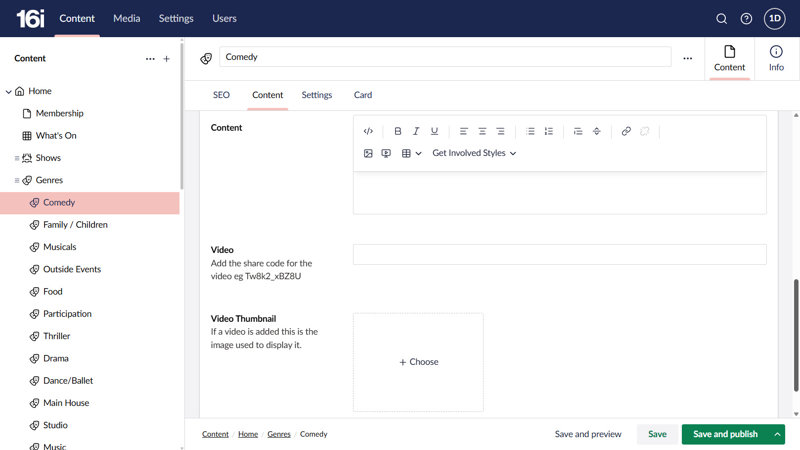The height and width of the screenshot is (450, 800).
Task: Choose a video thumbnail image
Action: coord(418,362)
